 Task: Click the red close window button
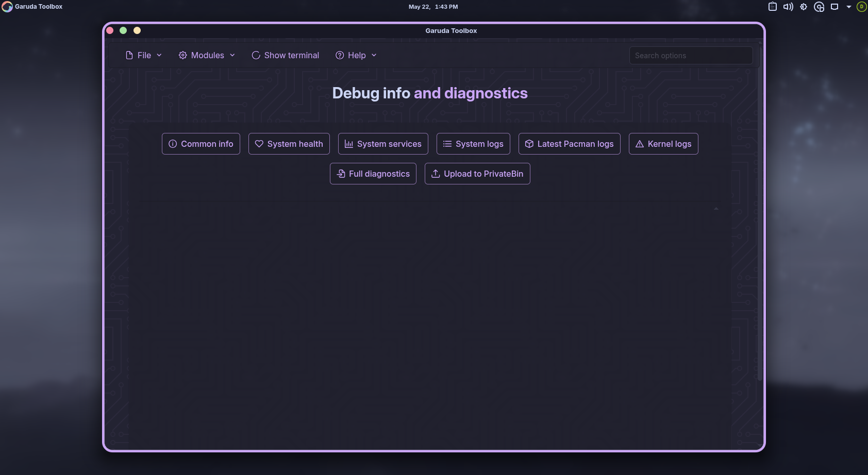coord(110,30)
